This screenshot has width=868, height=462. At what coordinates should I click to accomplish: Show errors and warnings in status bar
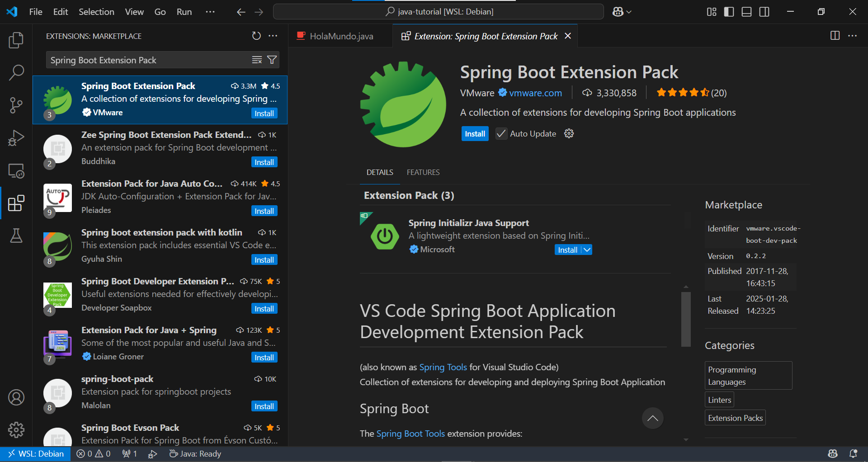tap(94, 454)
